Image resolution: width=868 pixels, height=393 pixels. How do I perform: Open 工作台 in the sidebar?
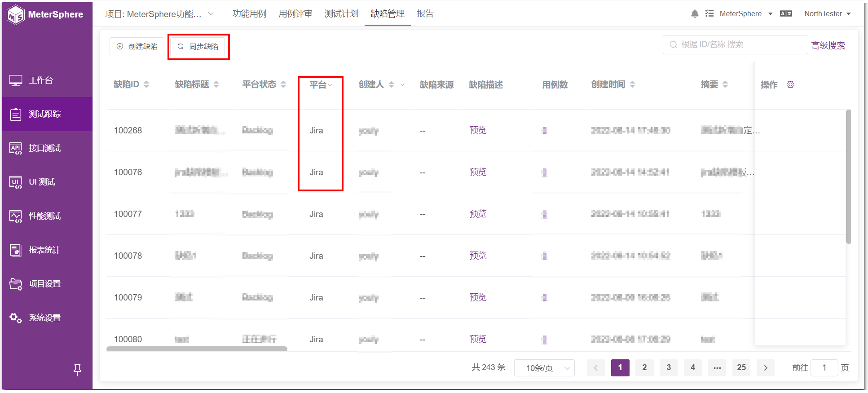(48, 80)
